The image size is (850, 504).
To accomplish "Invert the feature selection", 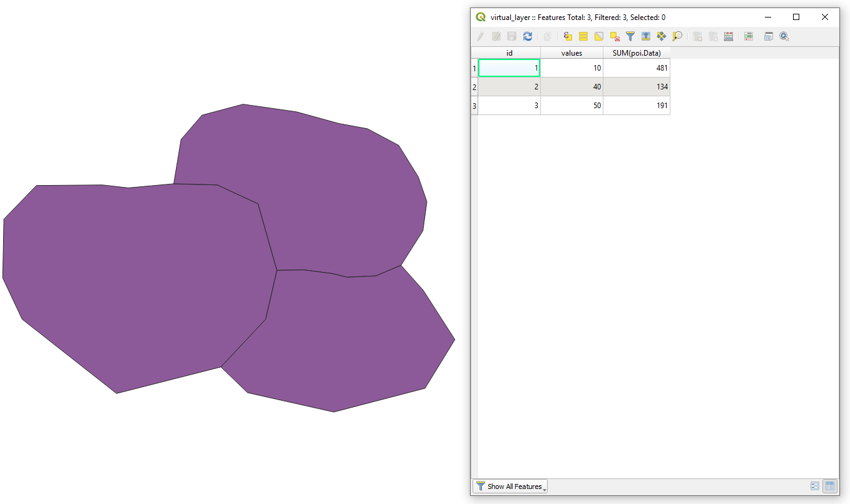I will click(x=599, y=36).
